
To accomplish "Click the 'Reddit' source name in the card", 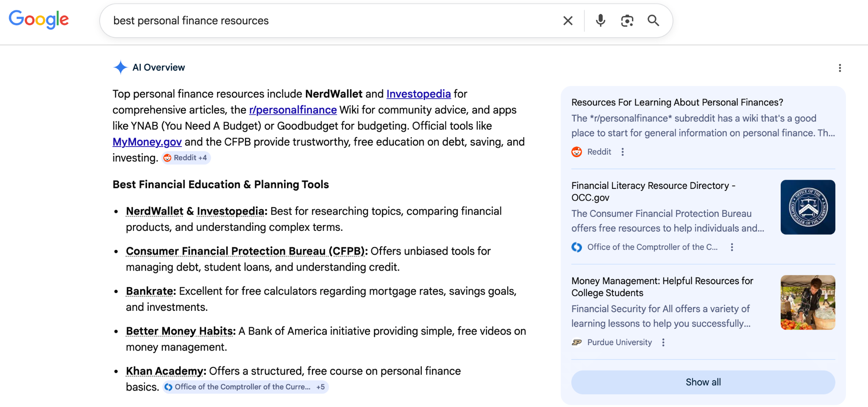I will pyautogui.click(x=599, y=152).
